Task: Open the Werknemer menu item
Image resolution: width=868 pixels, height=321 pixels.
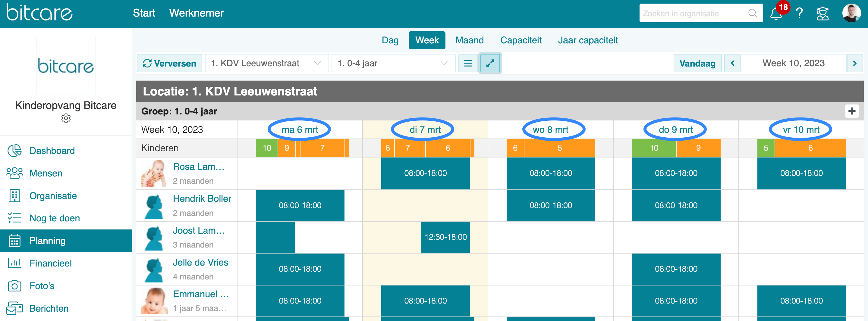Action: [197, 13]
